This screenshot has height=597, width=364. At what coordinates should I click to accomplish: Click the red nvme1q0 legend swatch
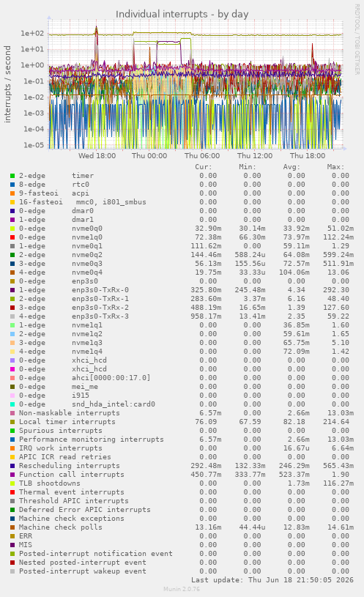12,237
